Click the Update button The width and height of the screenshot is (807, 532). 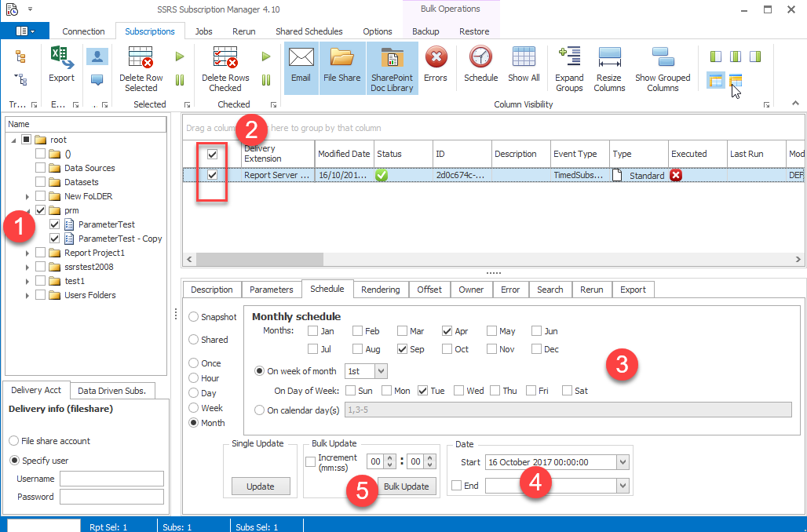261,486
